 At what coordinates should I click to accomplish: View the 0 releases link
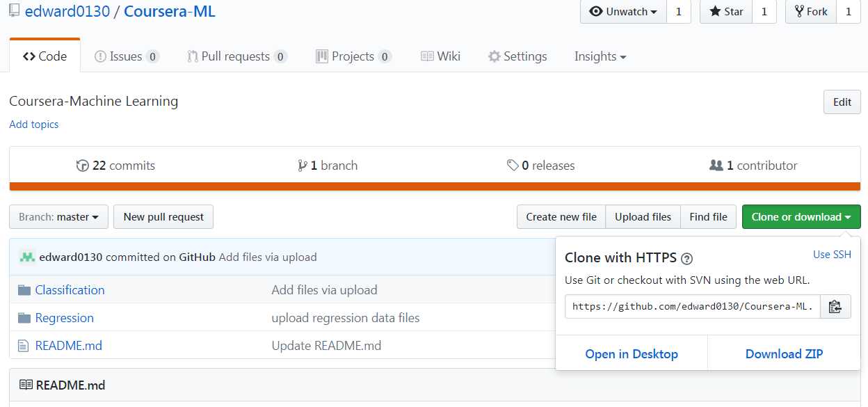click(x=541, y=166)
